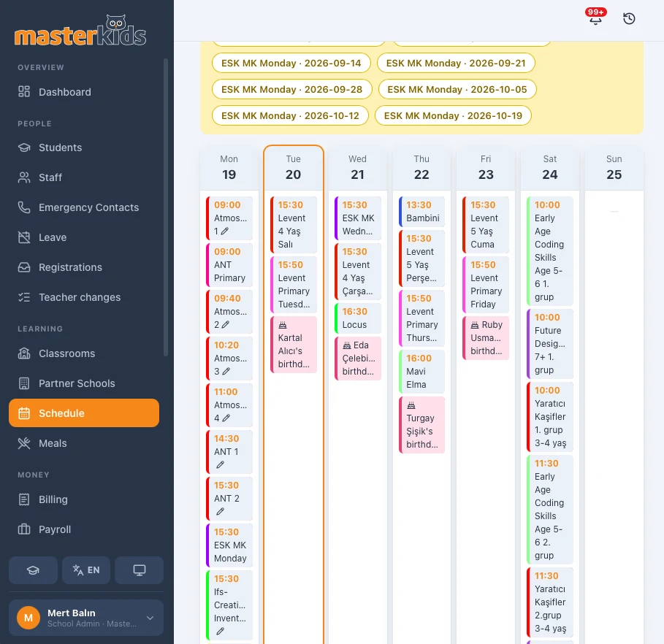Open Eda Çelebi's birthday card
Screen dimensions: 664x644
coord(358,359)
